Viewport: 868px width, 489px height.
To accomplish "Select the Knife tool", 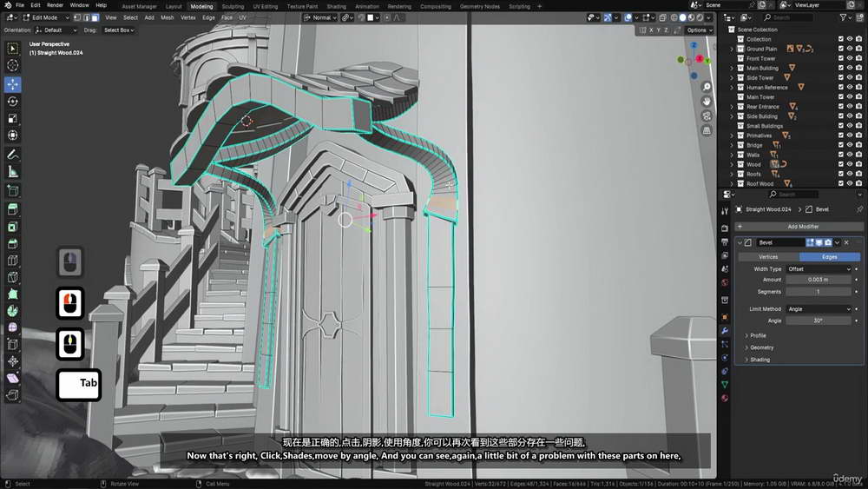I will (x=12, y=277).
